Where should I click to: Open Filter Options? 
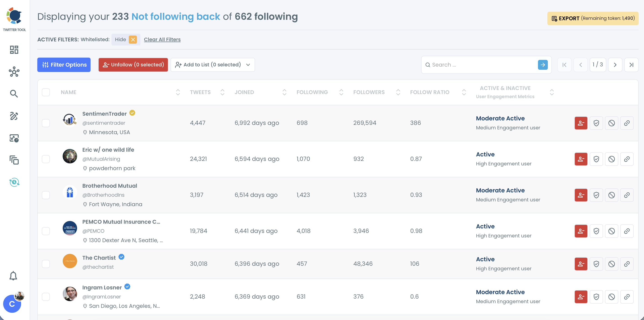64,65
